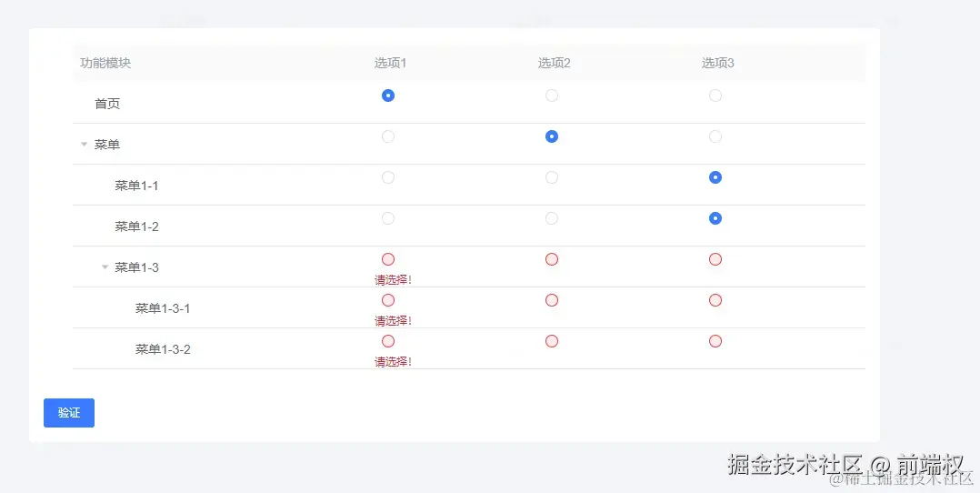The height and width of the screenshot is (493, 980).
Task: Click the 菜单1-3-1 row label
Action: pos(163,308)
